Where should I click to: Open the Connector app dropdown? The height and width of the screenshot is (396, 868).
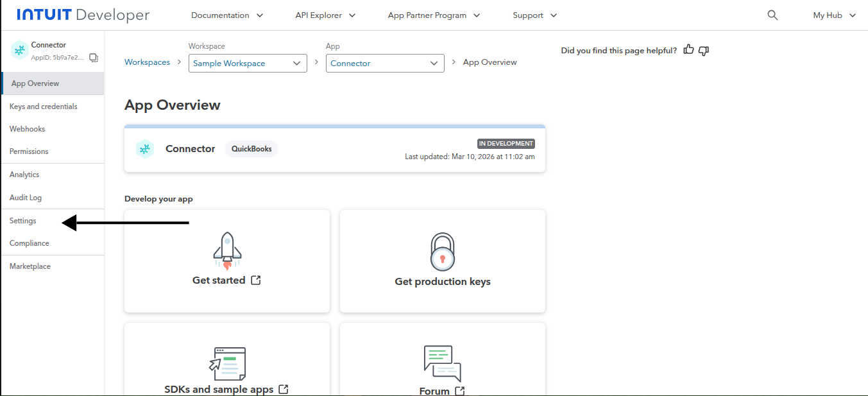[384, 64]
